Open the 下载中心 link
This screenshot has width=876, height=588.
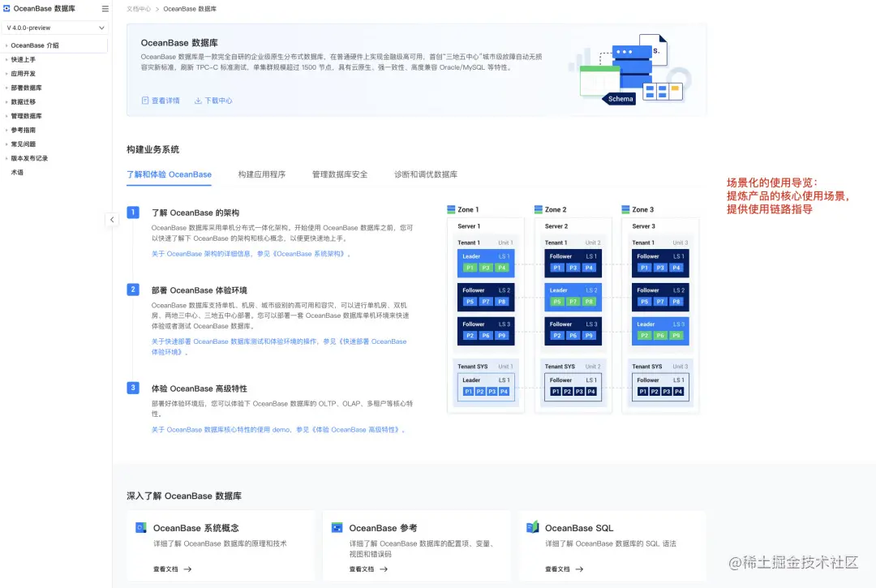(x=218, y=101)
